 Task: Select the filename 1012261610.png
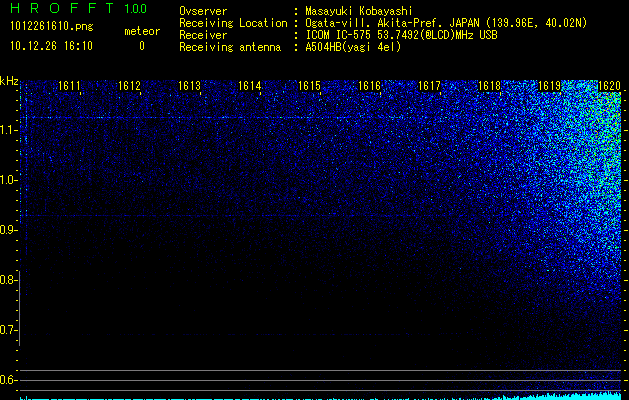click(x=52, y=26)
